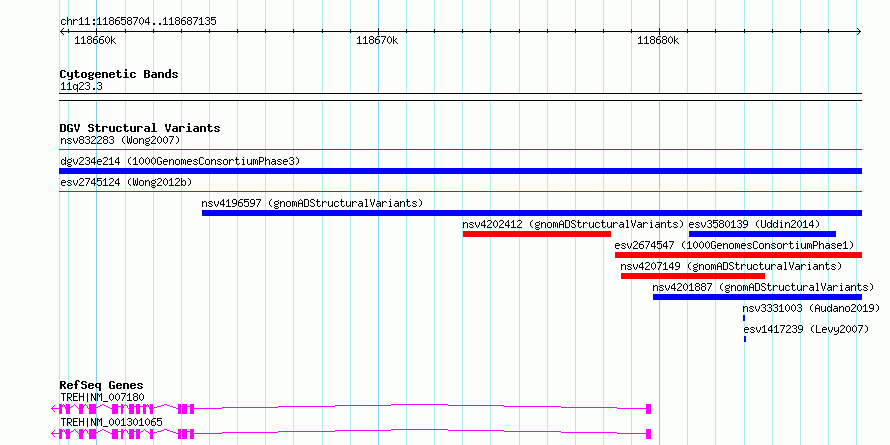Screen dimensions: 890x445
Task: Open the nsv3331003 (Audano2019) label
Action: point(811,308)
